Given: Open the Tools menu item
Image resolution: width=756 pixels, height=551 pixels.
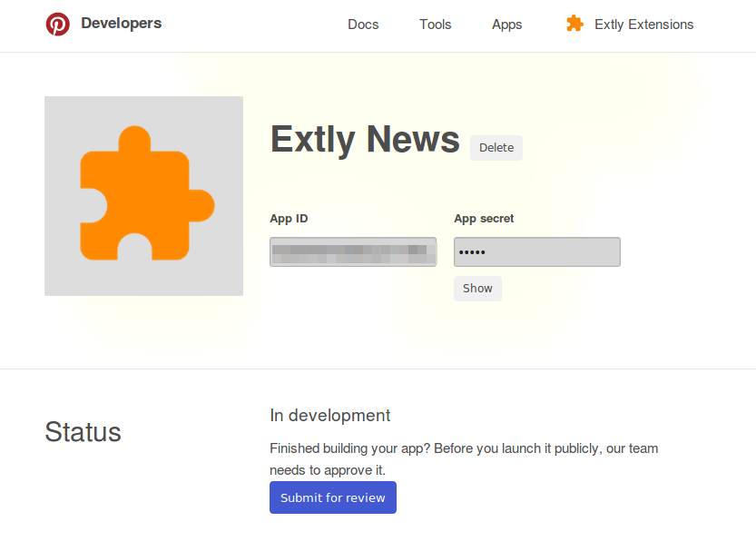Looking at the screenshot, I should click(435, 25).
